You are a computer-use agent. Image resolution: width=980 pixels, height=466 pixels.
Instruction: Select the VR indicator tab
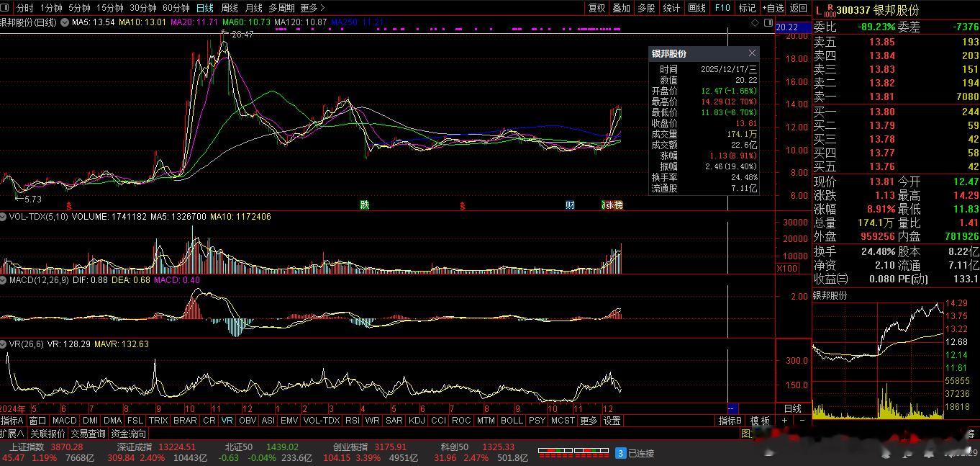pyautogui.click(x=227, y=421)
